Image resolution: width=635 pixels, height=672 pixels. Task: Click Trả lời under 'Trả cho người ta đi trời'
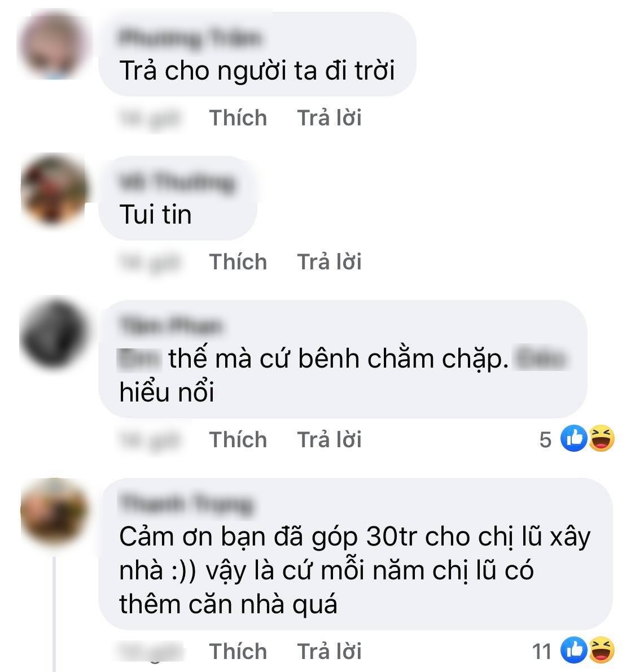coord(329,118)
